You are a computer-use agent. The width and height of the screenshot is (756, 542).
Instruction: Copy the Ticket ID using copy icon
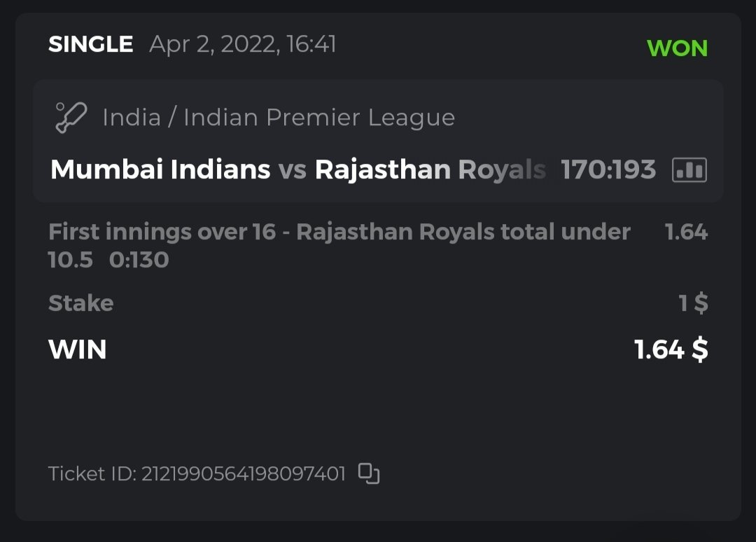[x=369, y=473]
